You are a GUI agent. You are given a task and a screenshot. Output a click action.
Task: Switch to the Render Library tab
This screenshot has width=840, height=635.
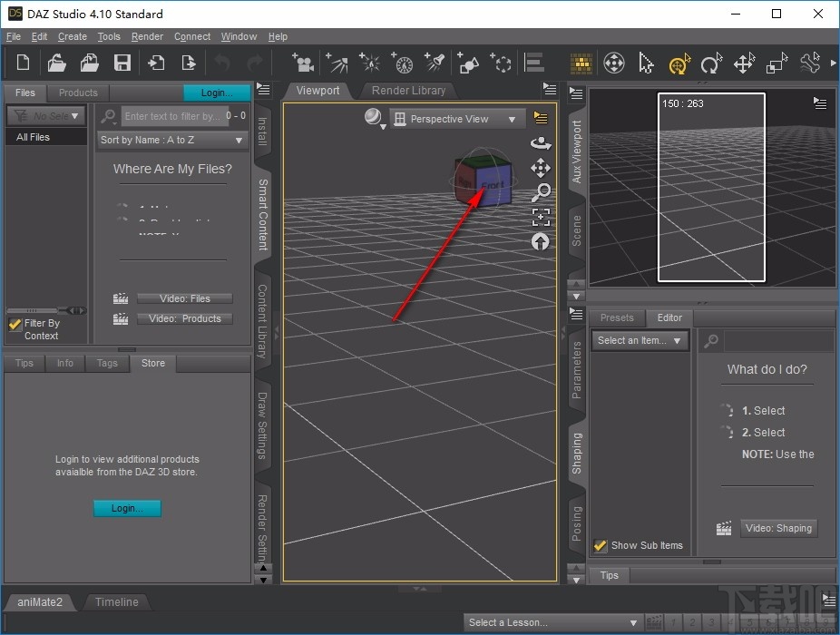(408, 90)
